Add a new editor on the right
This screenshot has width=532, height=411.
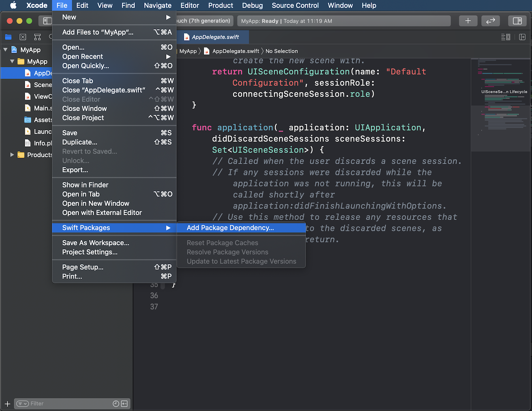tap(522, 37)
